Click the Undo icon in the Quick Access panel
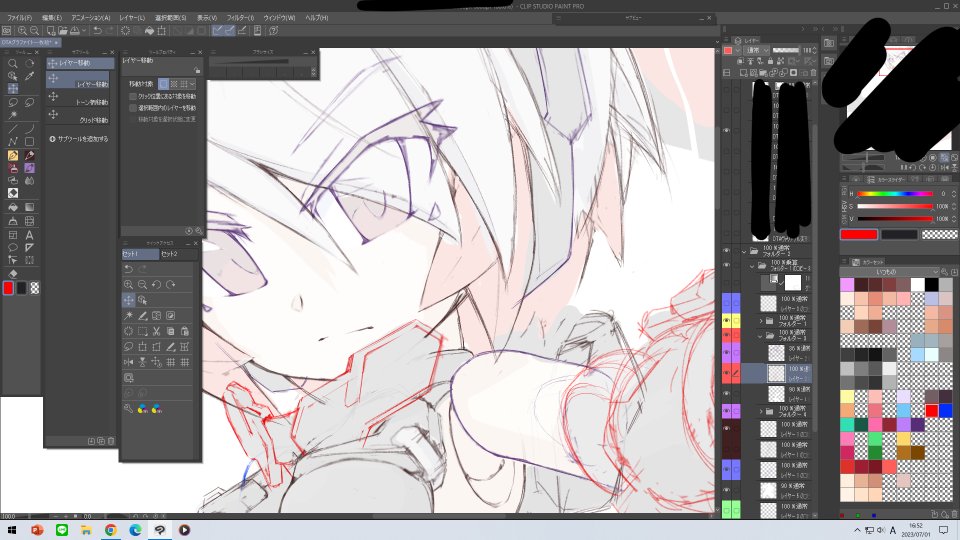The width and height of the screenshot is (960, 540). point(128,269)
